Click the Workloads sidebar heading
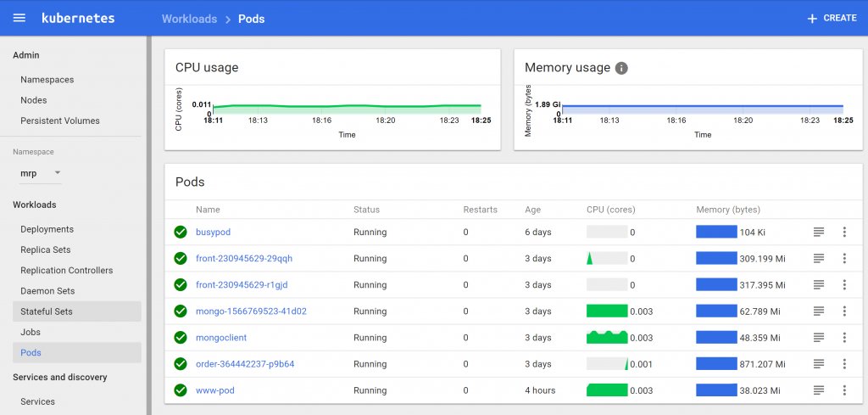 (34, 205)
